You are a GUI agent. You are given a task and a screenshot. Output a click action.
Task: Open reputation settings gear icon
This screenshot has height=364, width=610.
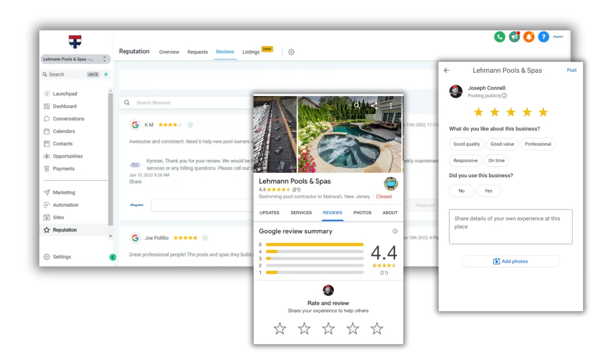[x=291, y=52]
